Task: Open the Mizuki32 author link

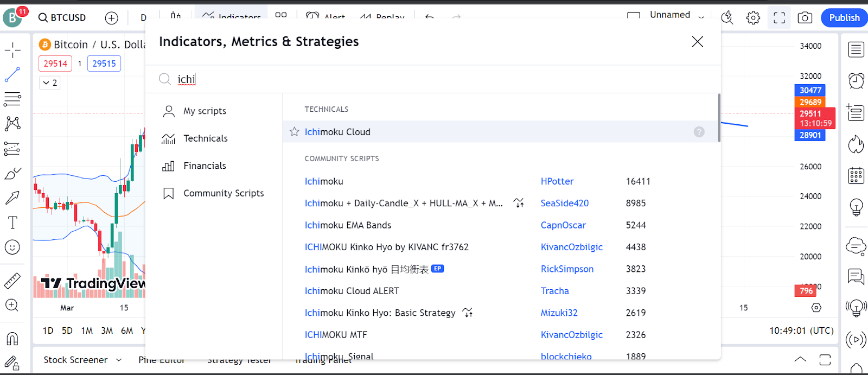Action: [559, 313]
